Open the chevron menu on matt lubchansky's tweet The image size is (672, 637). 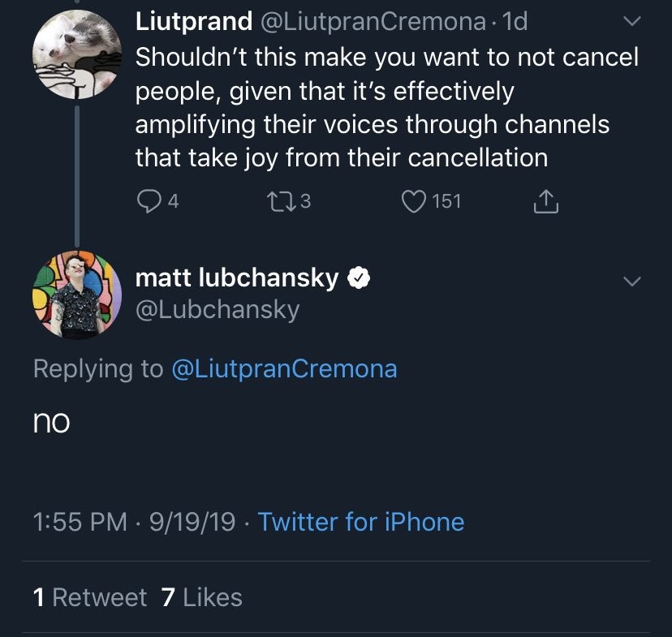pyautogui.click(x=631, y=281)
